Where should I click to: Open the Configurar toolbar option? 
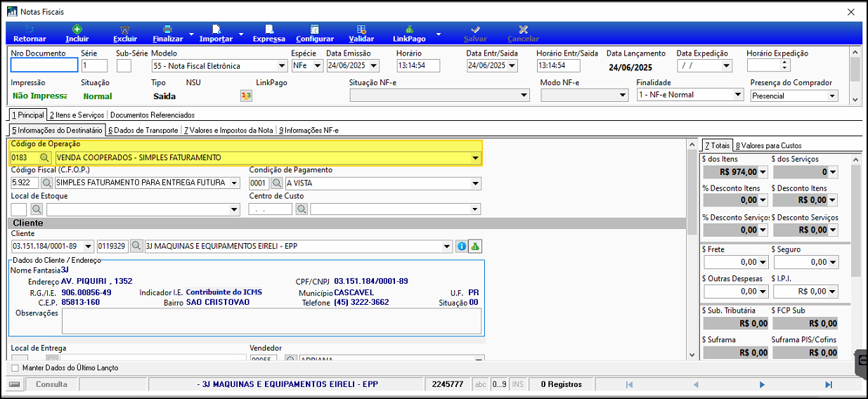[315, 34]
